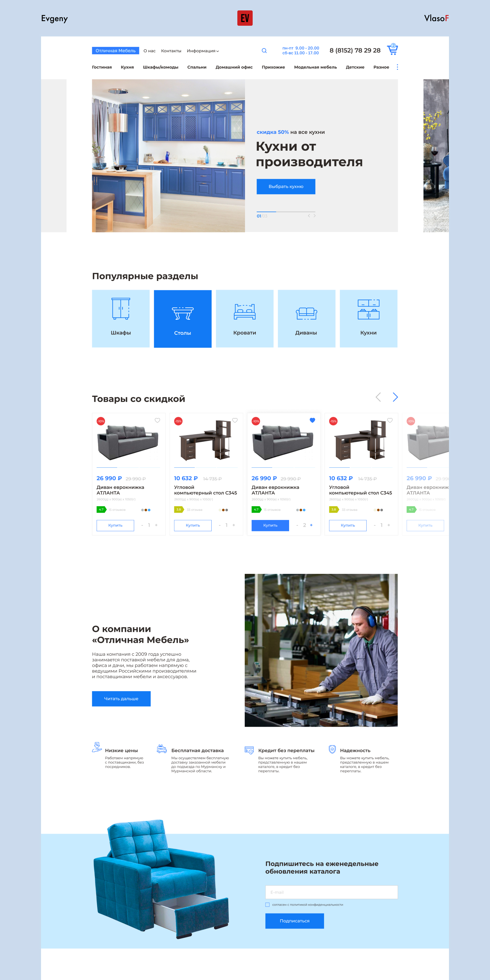Open the Модельная мебель menu item
Viewport: 490px width, 980px height.
pos(315,67)
